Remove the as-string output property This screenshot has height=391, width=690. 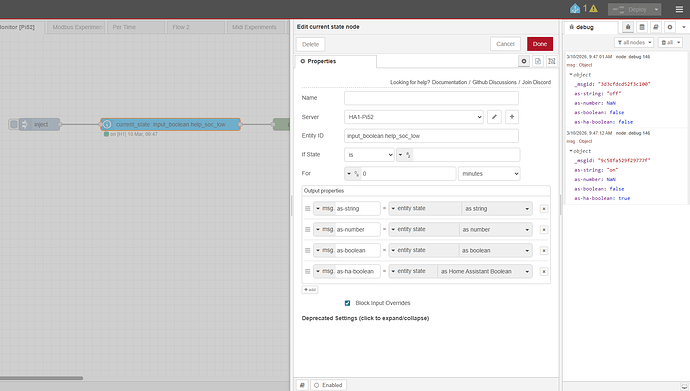coord(544,209)
